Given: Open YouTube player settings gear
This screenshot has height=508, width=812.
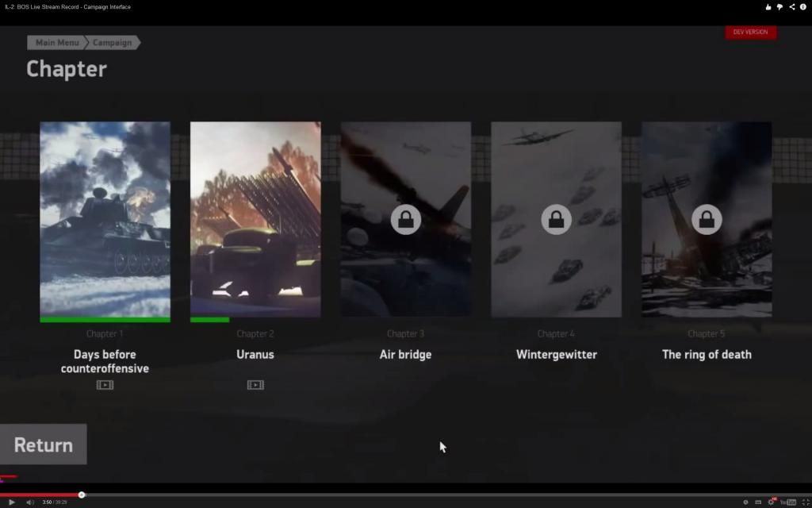Looking at the screenshot, I should (x=771, y=502).
